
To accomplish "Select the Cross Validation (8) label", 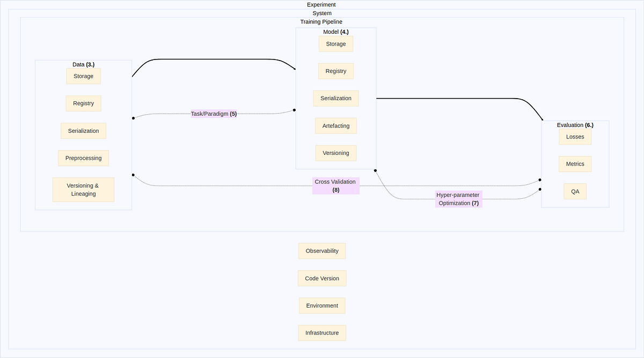I will 335,185.
